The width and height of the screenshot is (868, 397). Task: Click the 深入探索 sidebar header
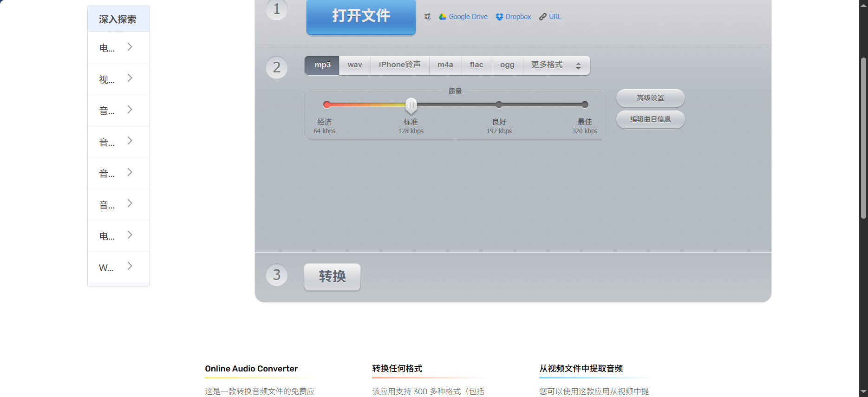[x=118, y=19]
